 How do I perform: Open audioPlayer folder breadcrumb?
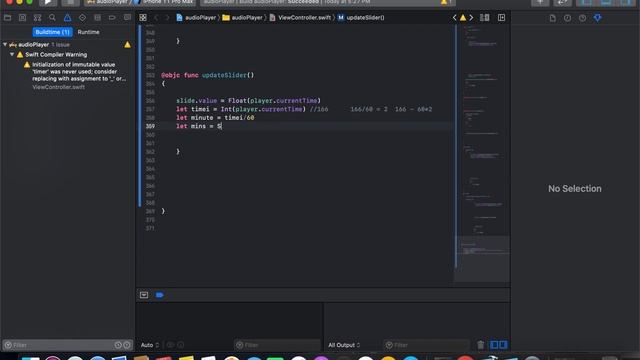[242, 18]
